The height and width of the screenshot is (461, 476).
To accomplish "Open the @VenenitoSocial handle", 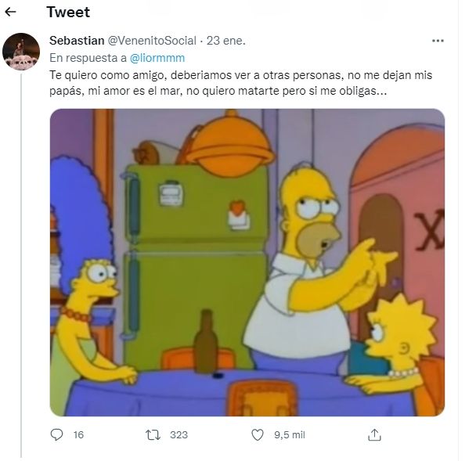I will pos(152,41).
